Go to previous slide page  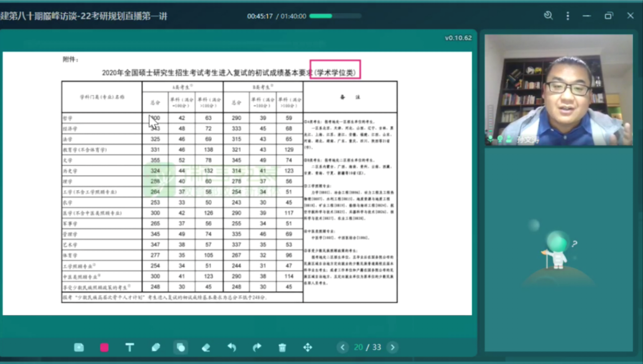342,347
